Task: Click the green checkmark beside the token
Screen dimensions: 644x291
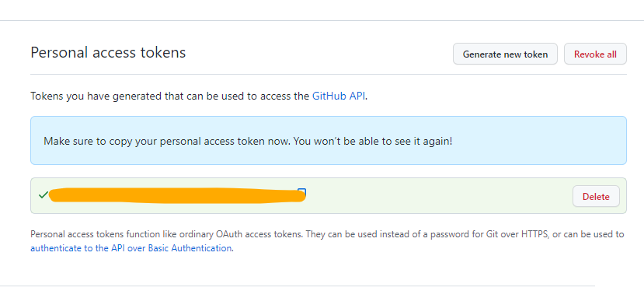Action: 44,195
